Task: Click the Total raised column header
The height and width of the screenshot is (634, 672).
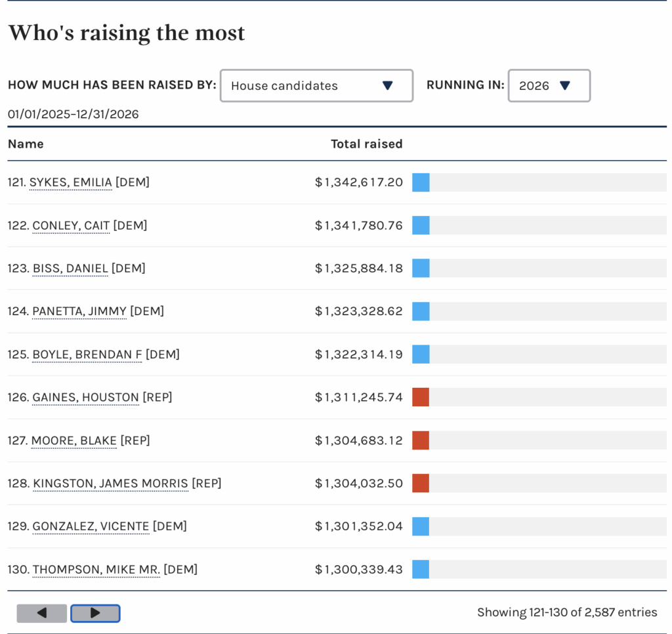Action: (366, 144)
